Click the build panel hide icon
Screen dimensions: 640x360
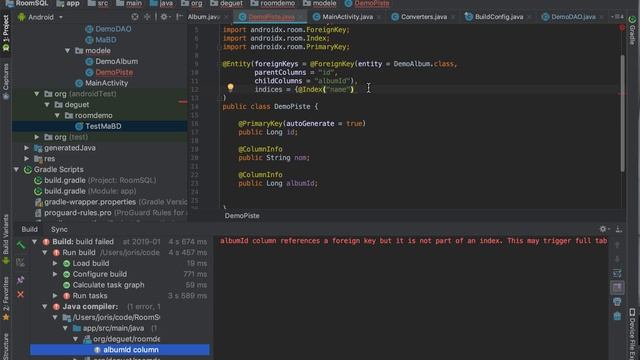pyautogui.click(x=619, y=229)
